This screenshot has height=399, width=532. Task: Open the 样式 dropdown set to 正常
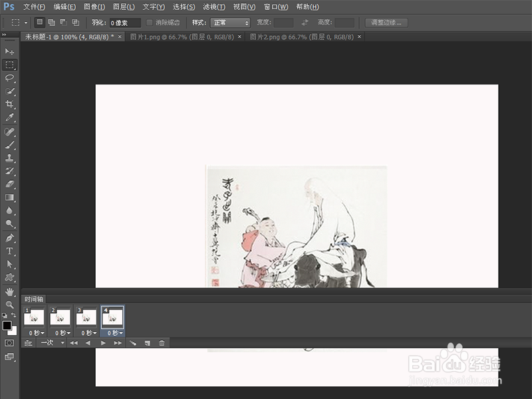click(230, 23)
